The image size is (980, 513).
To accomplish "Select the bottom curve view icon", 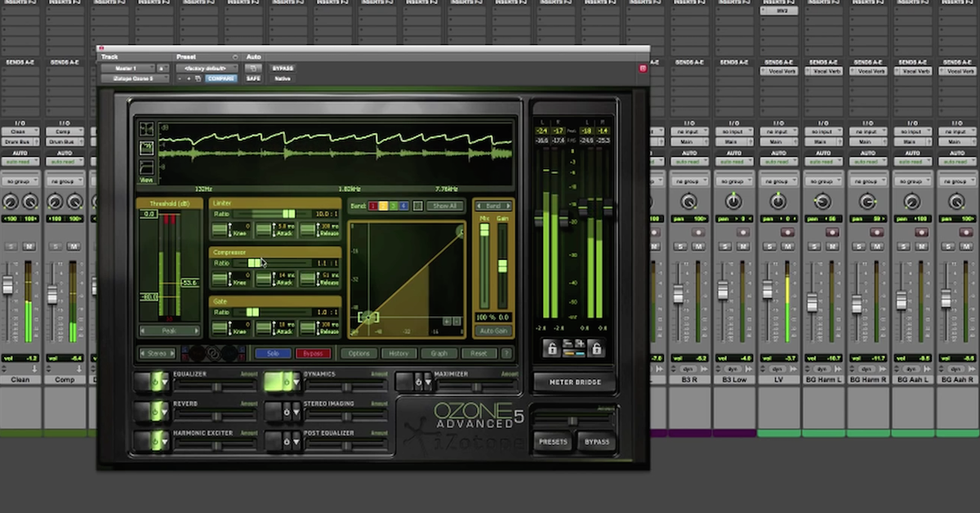I will 146,166.
